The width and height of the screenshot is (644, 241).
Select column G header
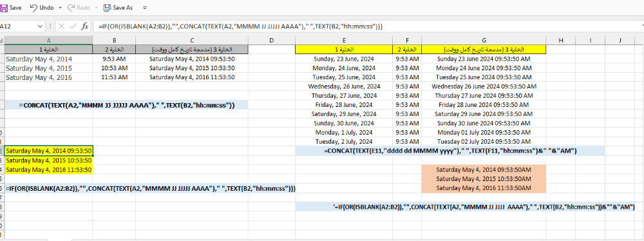click(x=484, y=41)
